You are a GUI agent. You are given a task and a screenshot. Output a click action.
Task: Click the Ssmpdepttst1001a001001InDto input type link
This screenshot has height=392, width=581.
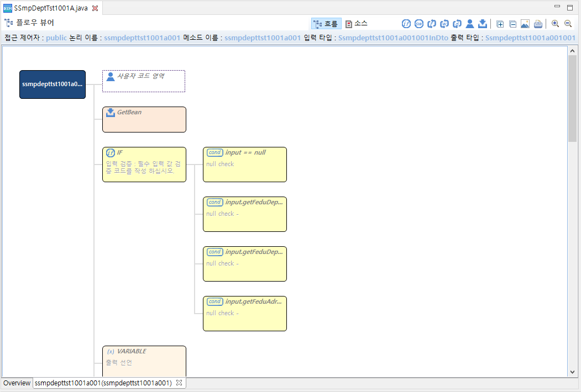pos(393,38)
